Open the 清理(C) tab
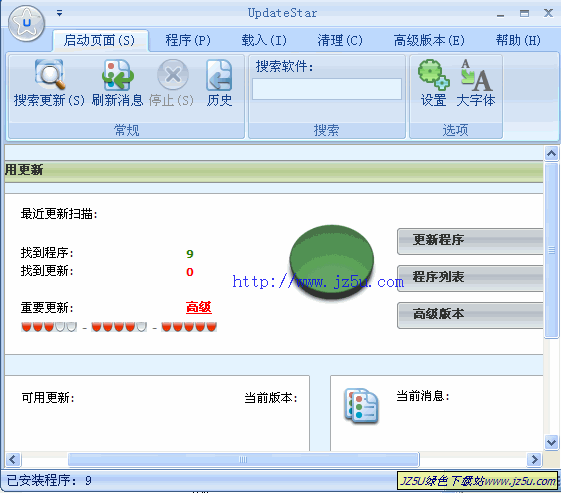The width and height of the screenshot is (561, 493). [x=340, y=40]
